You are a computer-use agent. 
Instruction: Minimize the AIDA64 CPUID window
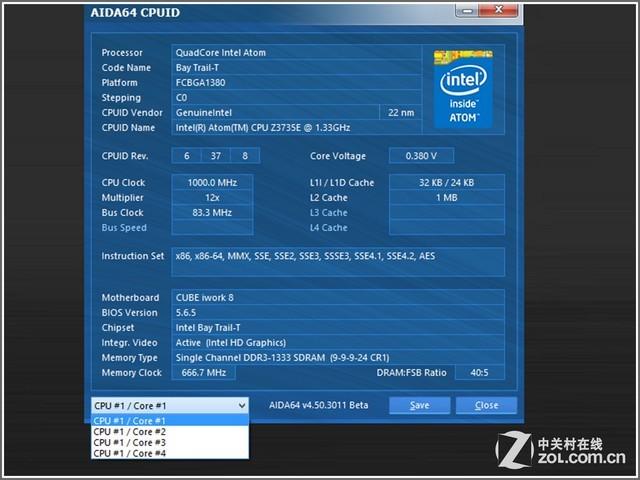(x=467, y=10)
